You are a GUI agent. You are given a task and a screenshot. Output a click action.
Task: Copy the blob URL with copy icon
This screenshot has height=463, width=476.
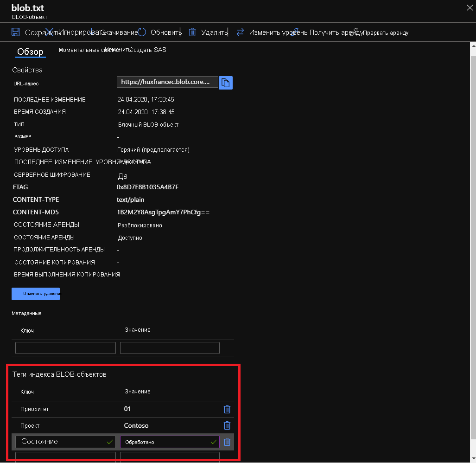coord(226,83)
